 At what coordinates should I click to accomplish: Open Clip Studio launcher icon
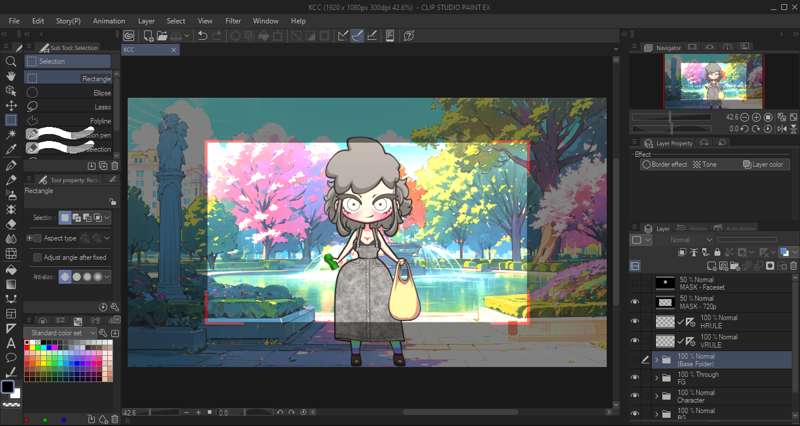(129, 36)
